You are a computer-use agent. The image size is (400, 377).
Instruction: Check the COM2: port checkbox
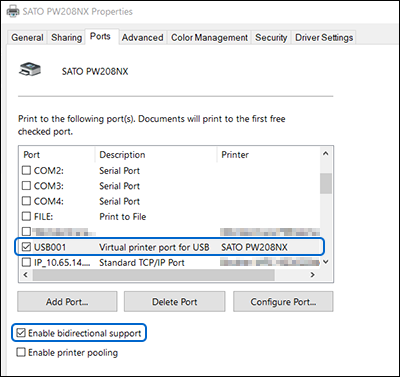pyautogui.click(x=26, y=170)
